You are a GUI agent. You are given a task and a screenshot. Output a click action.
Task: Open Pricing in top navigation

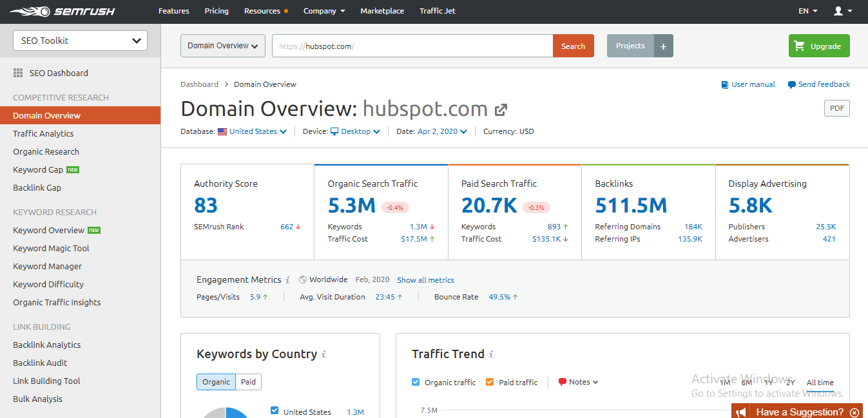[217, 11]
